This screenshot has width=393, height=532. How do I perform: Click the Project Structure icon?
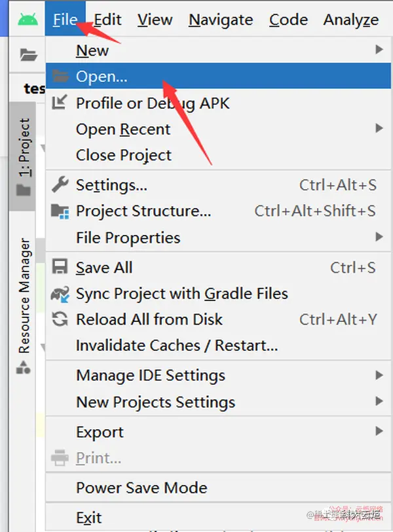tap(60, 211)
